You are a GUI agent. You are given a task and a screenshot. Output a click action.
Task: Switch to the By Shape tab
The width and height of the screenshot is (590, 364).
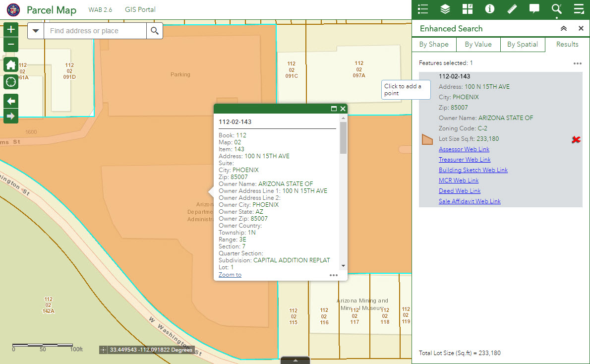[x=434, y=45]
